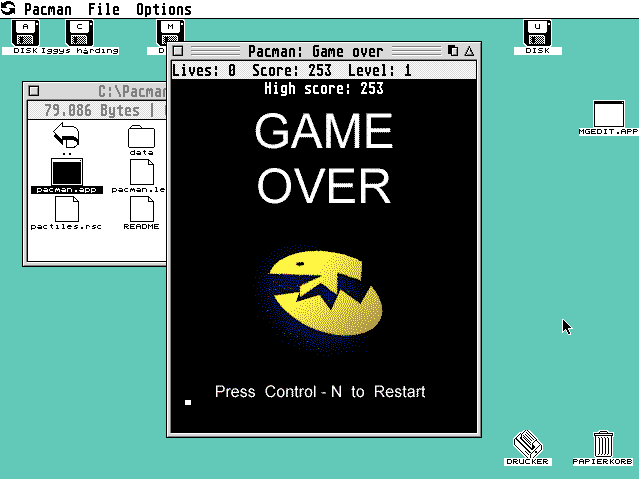This screenshot has width=639, height=479.
Task: Select the pacman.app program icon
Action: click(66, 172)
